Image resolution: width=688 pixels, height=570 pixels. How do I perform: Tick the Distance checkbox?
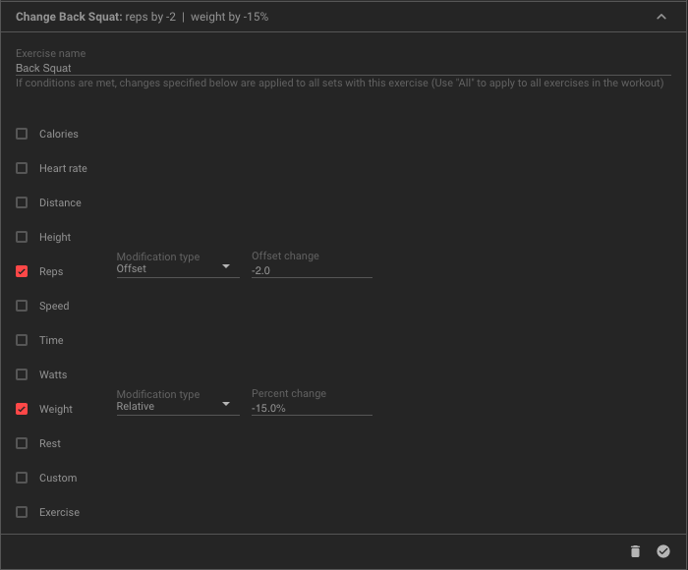click(x=22, y=203)
